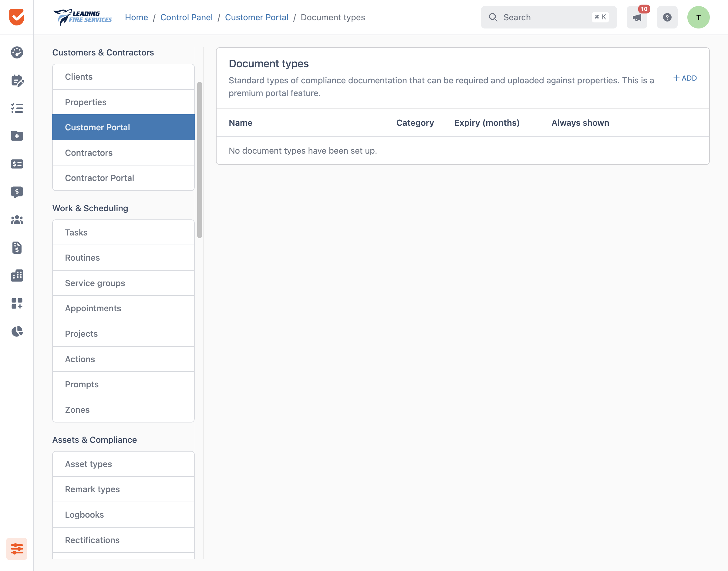The height and width of the screenshot is (571, 728).
Task: Select Logbooks in the side menu
Action: tap(123, 515)
